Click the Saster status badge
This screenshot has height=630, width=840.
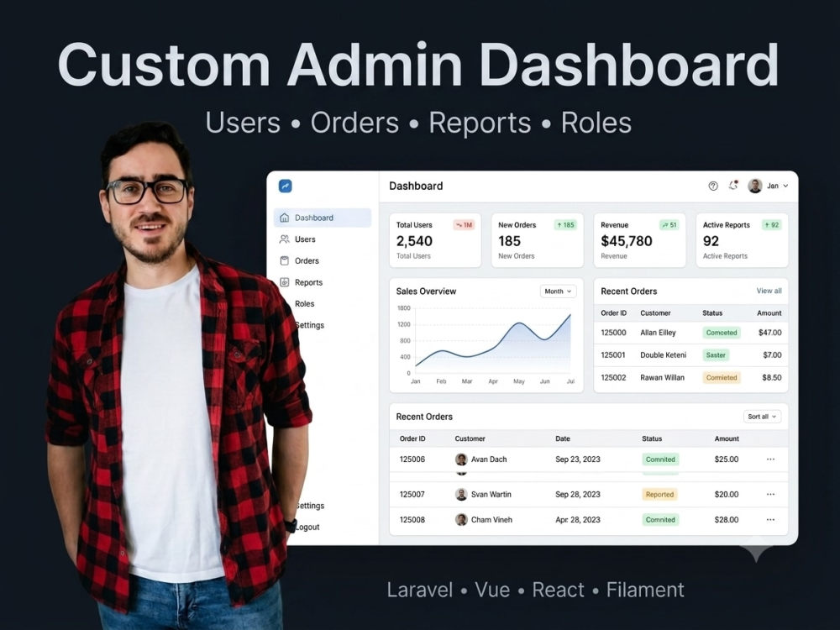point(716,355)
